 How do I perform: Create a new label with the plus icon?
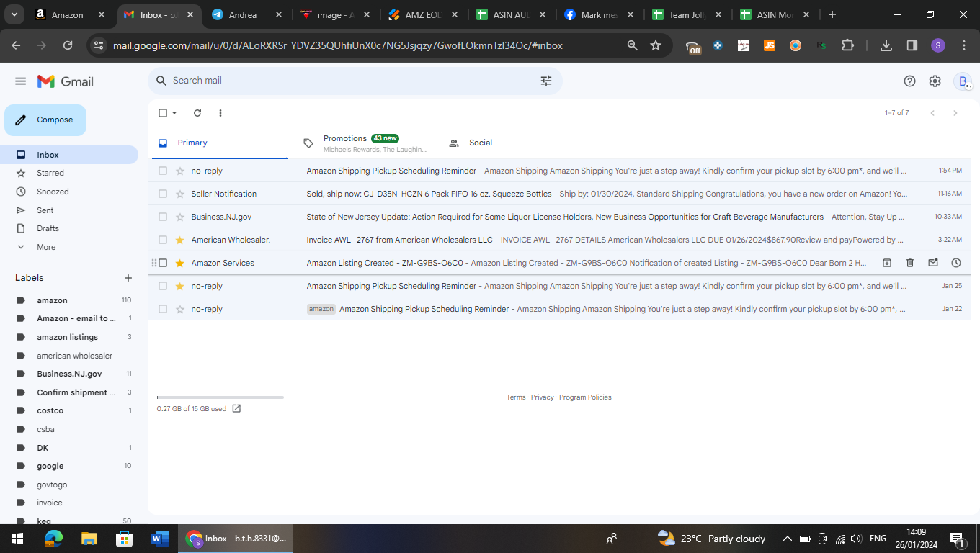pyautogui.click(x=128, y=278)
